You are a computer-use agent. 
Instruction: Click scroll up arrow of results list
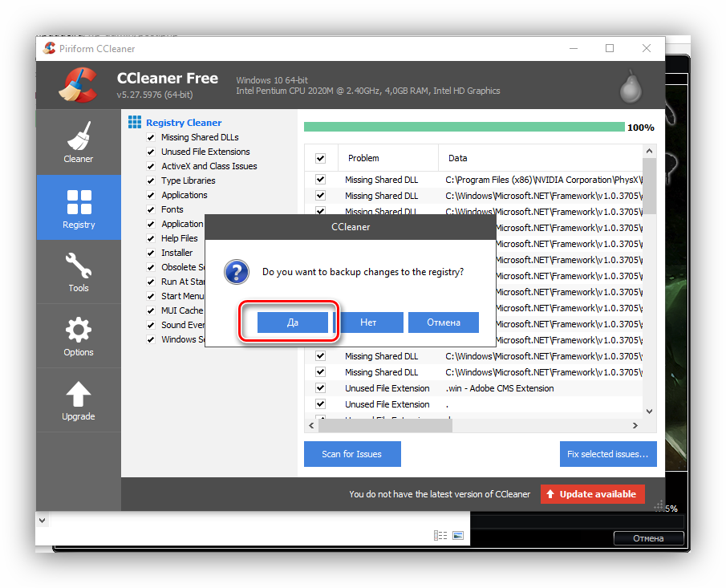pyautogui.click(x=649, y=151)
